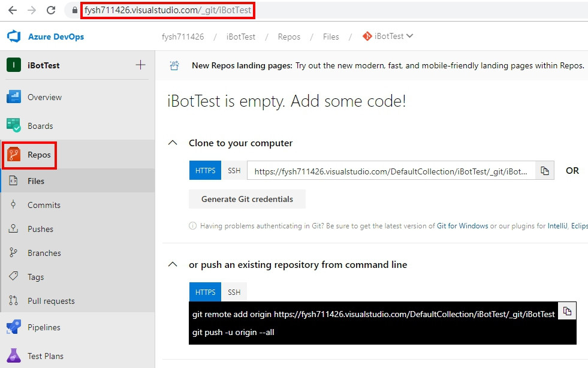Click the browser forward arrow

[x=32, y=10]
